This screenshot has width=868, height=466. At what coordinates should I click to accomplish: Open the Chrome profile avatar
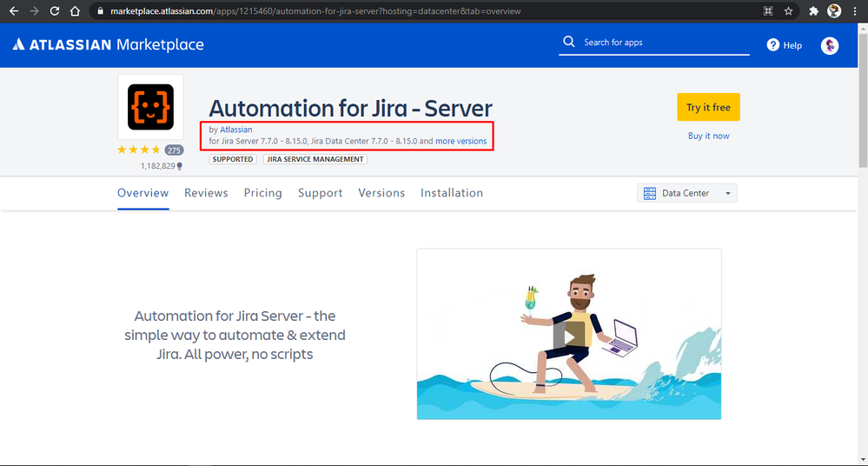(x=834, y=11)
